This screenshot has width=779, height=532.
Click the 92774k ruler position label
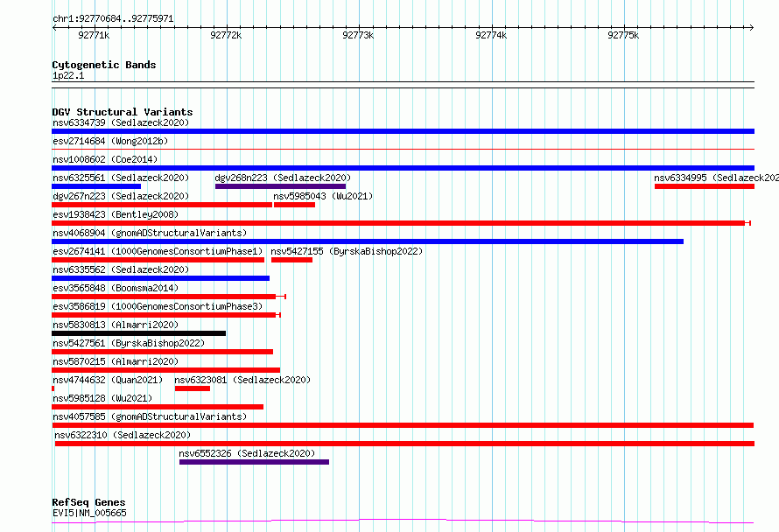(x=491, y=35)
